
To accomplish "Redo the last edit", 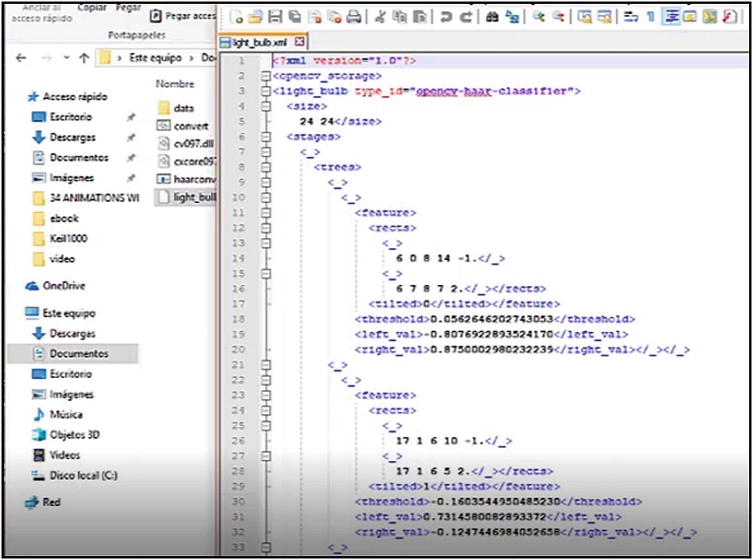I will [466, 17].
